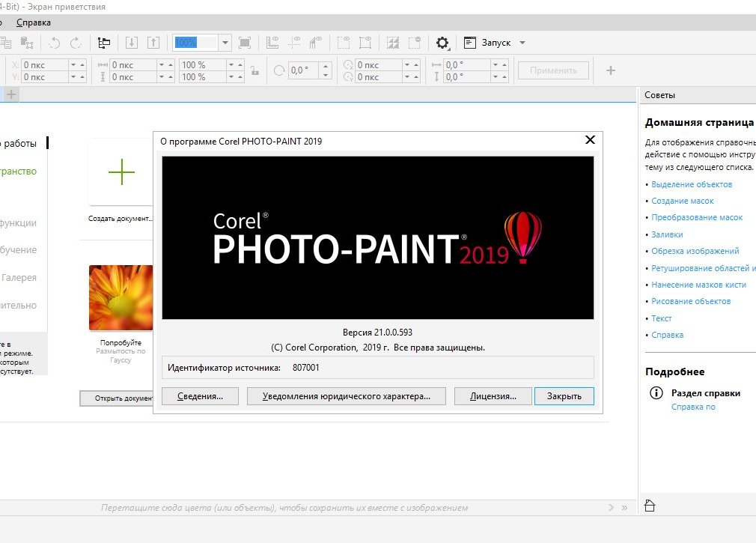The height and width of the screenshot is (543, 756).
Task: Click the Welcome screen toolbar icon
Action: pyautogui.click(x=103, y=43)
